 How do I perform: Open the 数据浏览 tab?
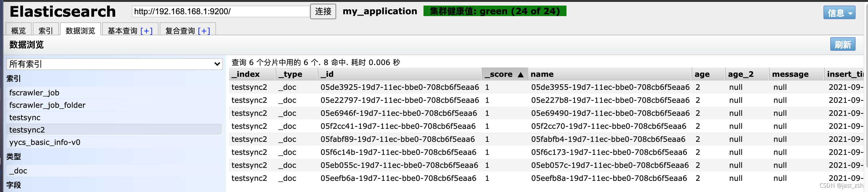80,31
